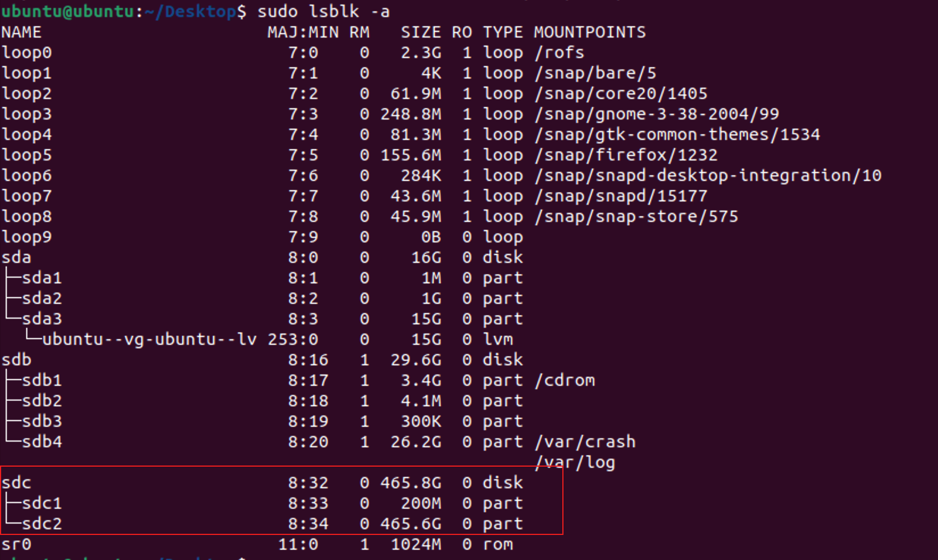Click the sr0 rom device name
This screenshot has height=560, width=938.
(17, 545)
